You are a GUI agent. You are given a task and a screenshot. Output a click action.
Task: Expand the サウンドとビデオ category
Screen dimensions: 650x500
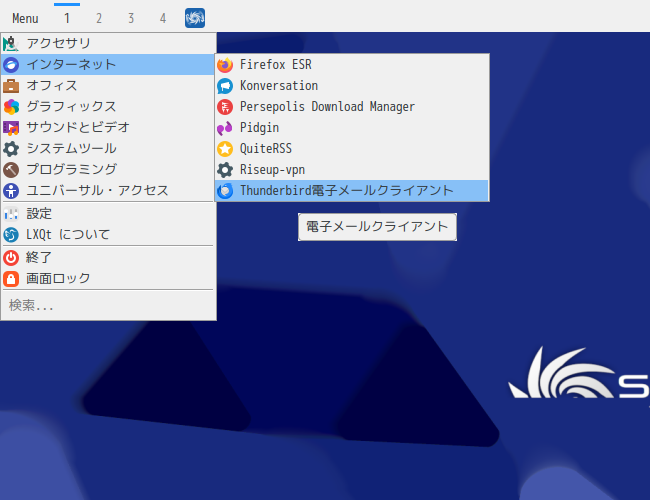pos(108,128)
